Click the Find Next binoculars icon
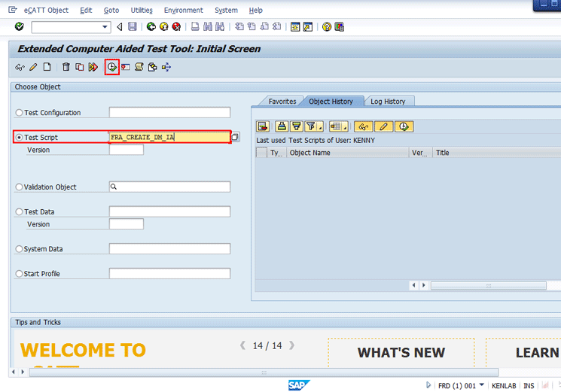Screen dimensions: 561x392 (220, 26)
